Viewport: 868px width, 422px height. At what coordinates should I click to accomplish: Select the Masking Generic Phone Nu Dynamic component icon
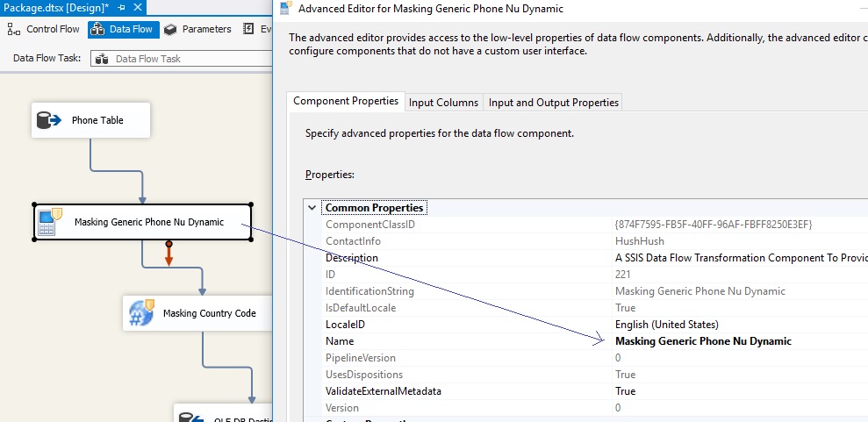point(50,222)
